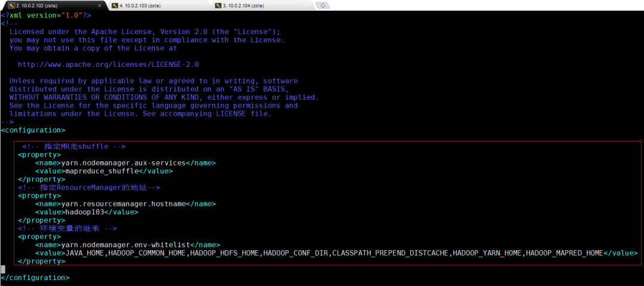Close the 10.0.2.102 (zola) tab
The width and height of the screenshot is (644, 286).
point(100,6)
